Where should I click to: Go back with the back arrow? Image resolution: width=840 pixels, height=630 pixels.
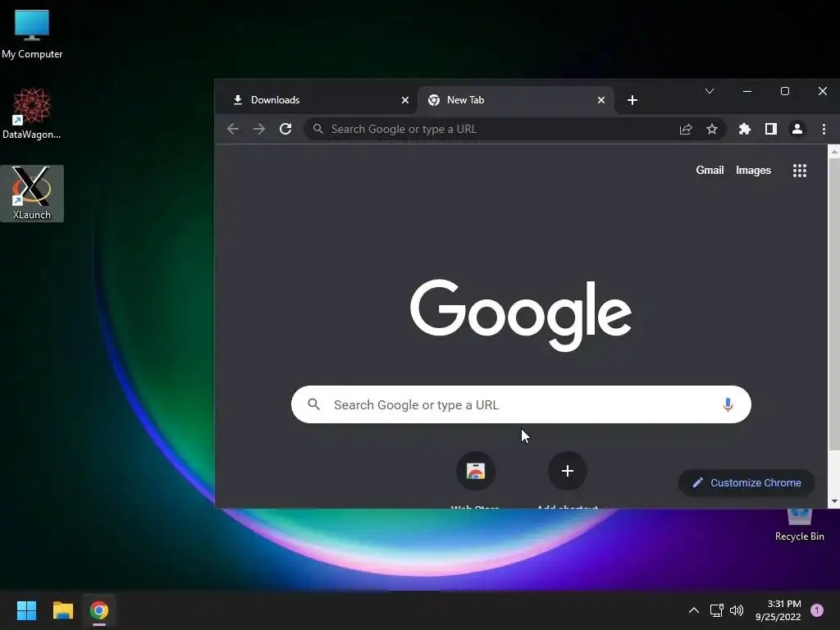click(232, 129)
